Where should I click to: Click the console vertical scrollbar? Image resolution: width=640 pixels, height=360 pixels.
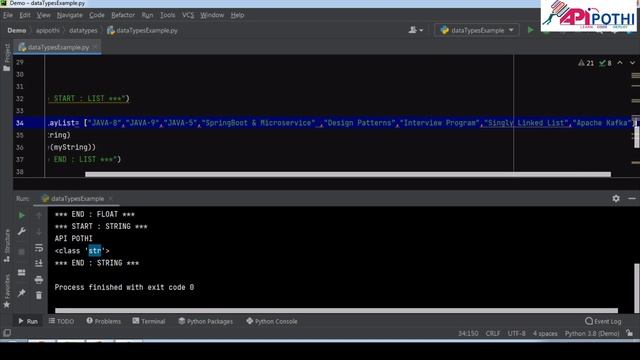pyautogui.click(x=636, y=288)
